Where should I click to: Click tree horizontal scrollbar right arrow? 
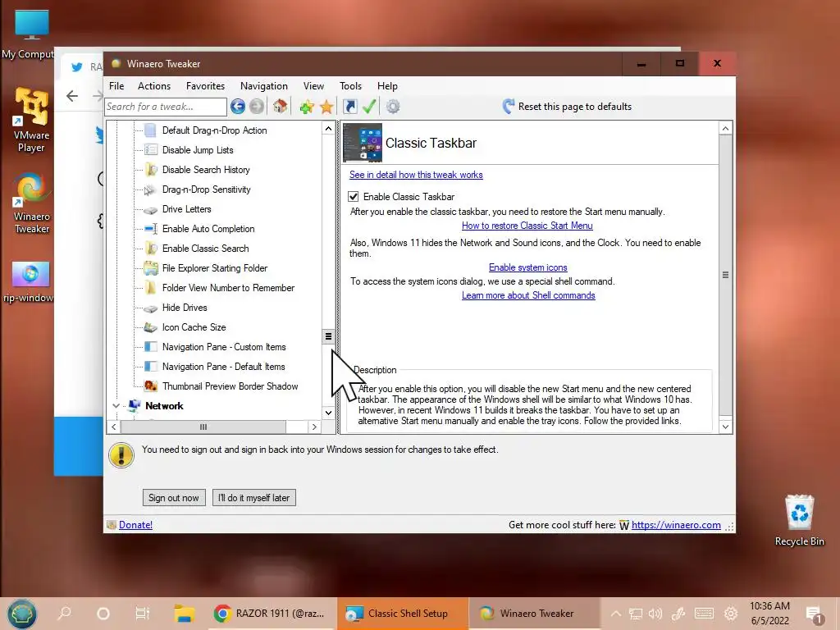coord(314,427)
